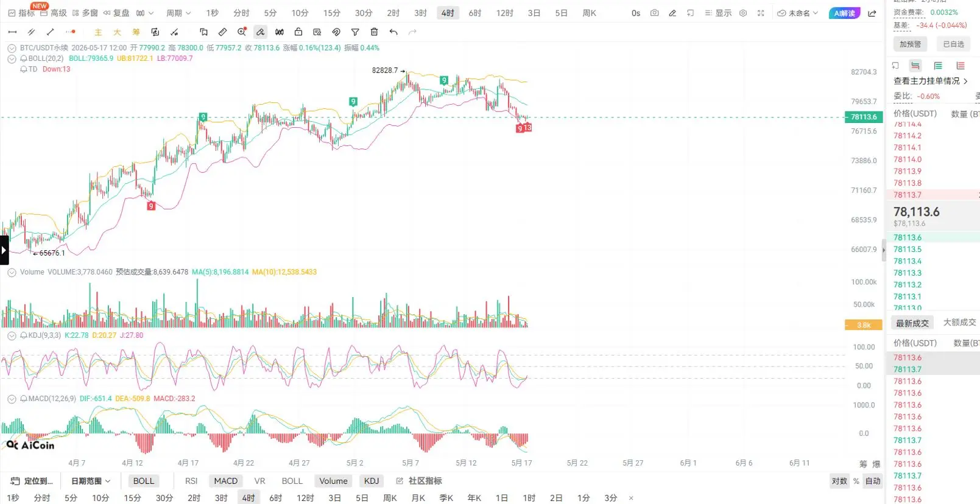Click the 主 indicator icon
The width and height of the screenshot is (980, 504).
point(98,32)
